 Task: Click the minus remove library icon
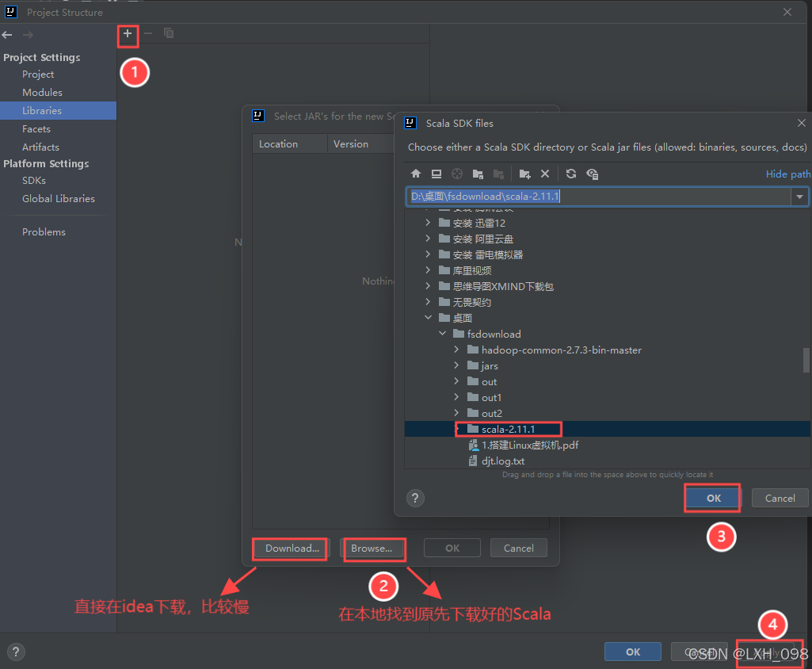point(148,33)
